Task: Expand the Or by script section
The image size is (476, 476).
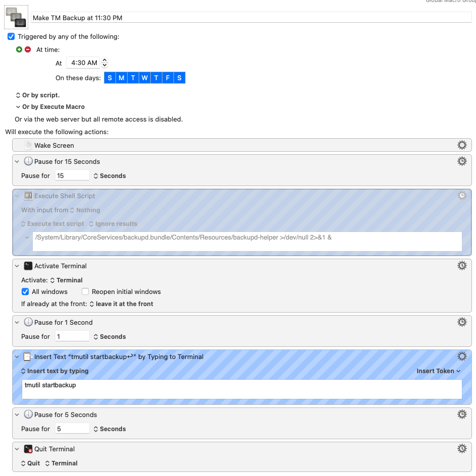Action: click(x=38, y=95)
